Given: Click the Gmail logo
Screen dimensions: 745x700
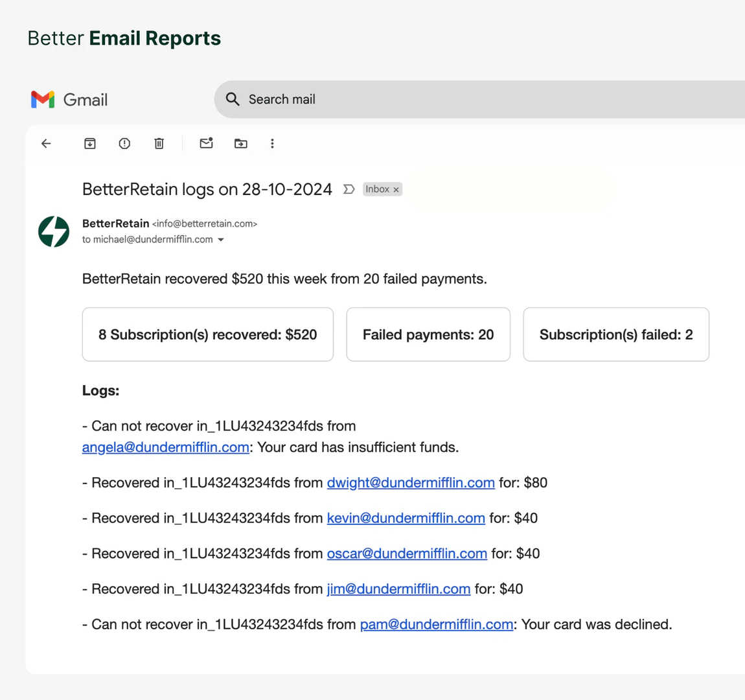Looking at the screenshot, I should [x=69, y=100].
